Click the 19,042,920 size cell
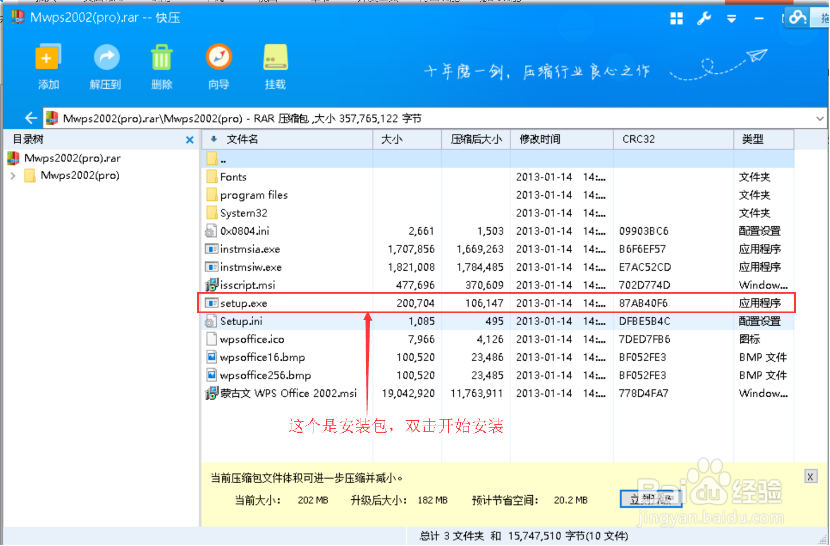Image resolution: width=830 pixels, height=546 pixels. 408,393
